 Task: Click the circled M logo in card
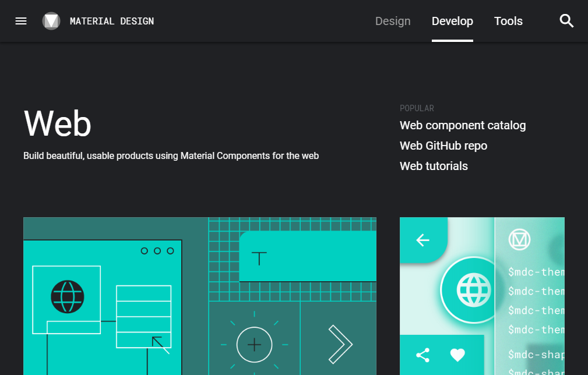tap(519, 239)
